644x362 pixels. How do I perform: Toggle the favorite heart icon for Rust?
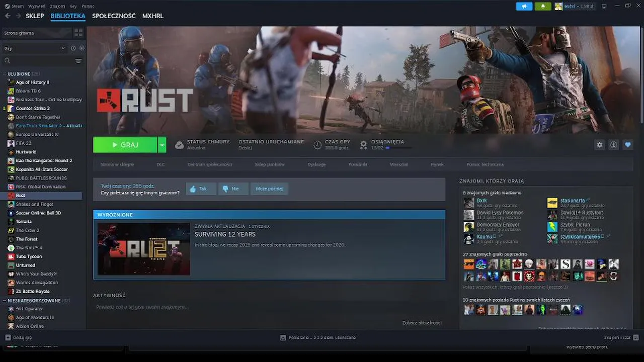click(627, 145)
